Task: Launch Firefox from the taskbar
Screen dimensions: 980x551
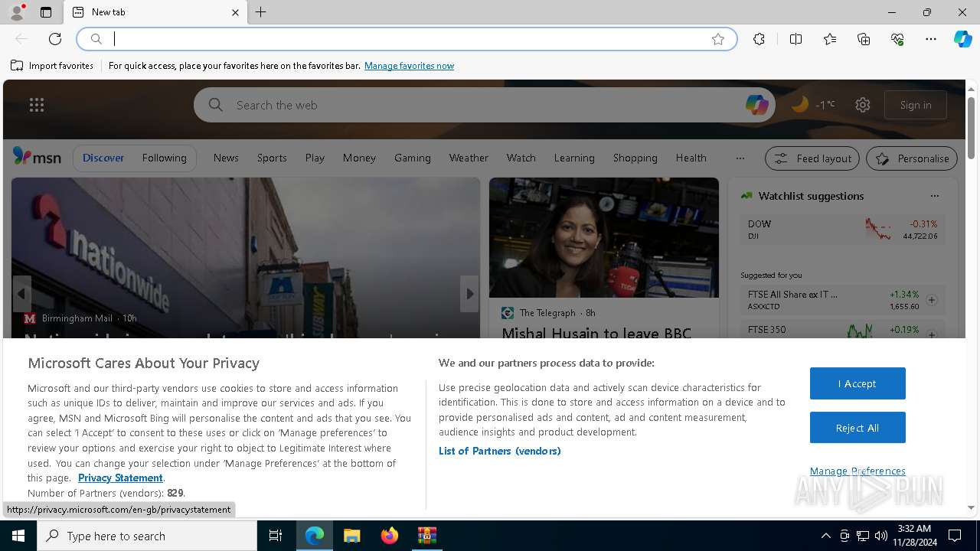Action: coord(390,536)
